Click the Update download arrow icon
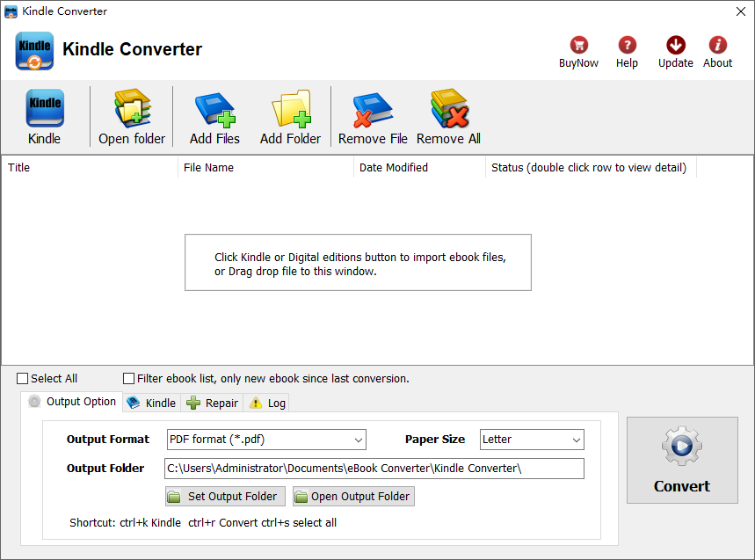 click(x=676, y=45)
